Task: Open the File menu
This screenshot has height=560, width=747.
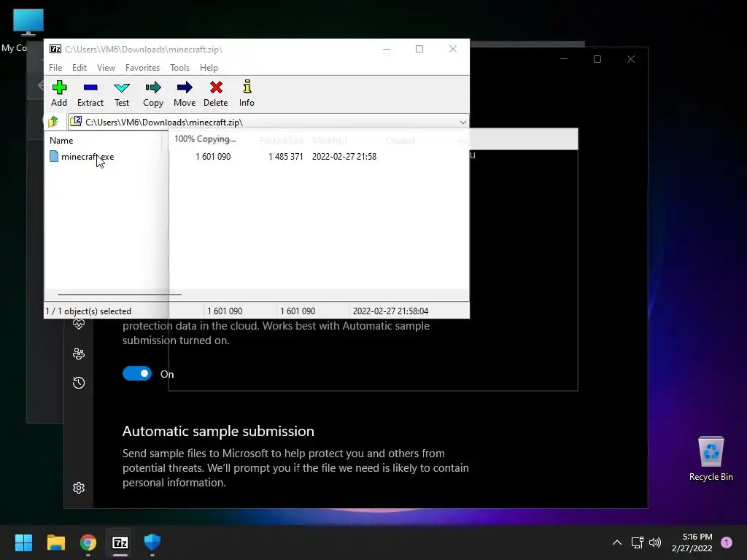Action: (55, 68)
